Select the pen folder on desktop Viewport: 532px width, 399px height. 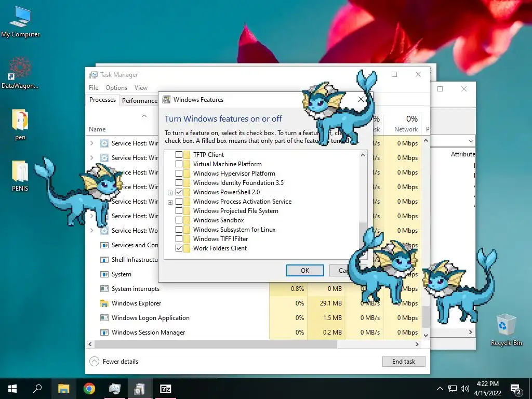point(20,125)
